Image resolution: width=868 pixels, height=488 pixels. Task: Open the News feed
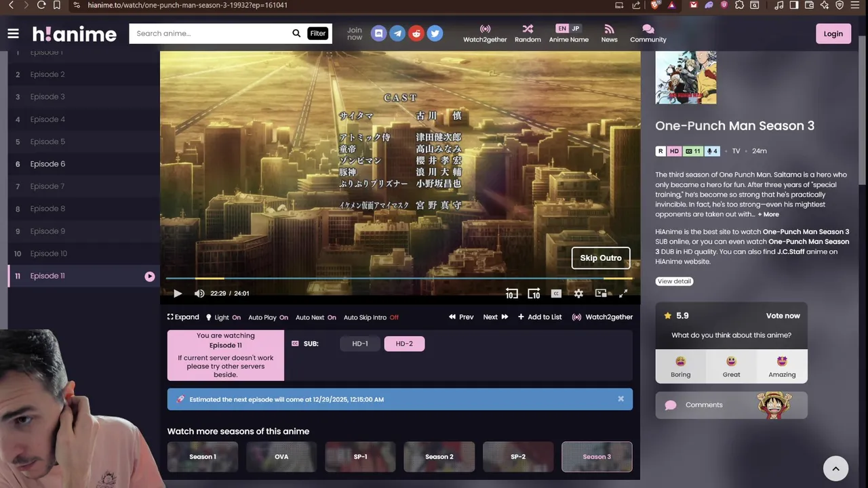pyautogui.click(x=609, y=33)
